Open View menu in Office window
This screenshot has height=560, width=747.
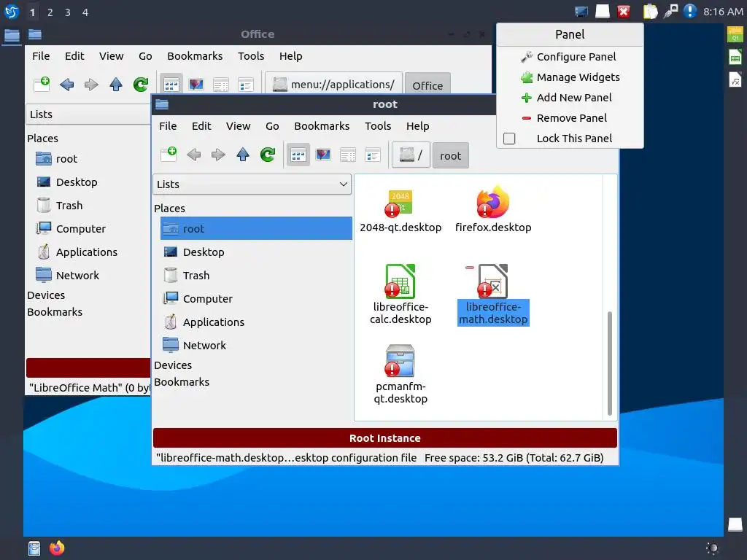[112, 56]
